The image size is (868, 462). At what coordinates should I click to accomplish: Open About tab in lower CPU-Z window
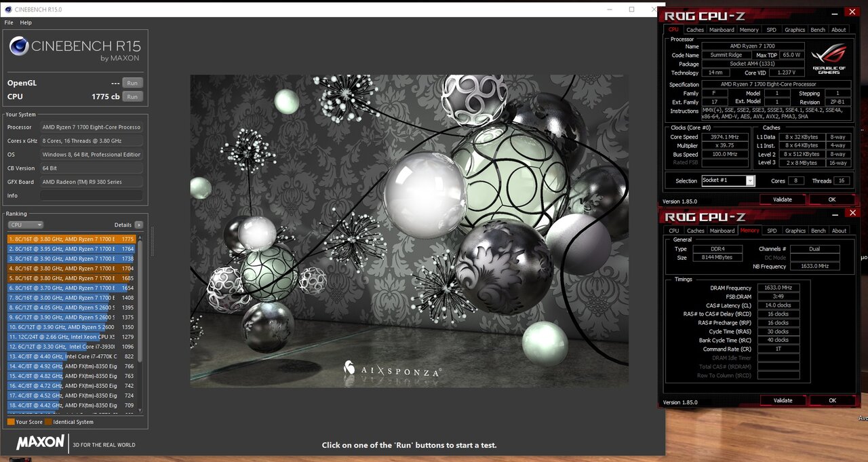(x=839, y=231)
